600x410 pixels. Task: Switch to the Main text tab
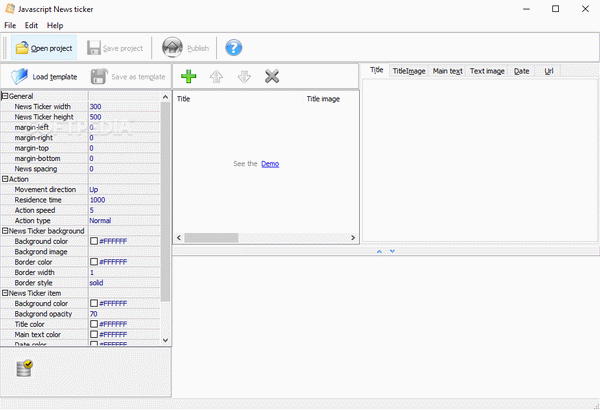447,71
